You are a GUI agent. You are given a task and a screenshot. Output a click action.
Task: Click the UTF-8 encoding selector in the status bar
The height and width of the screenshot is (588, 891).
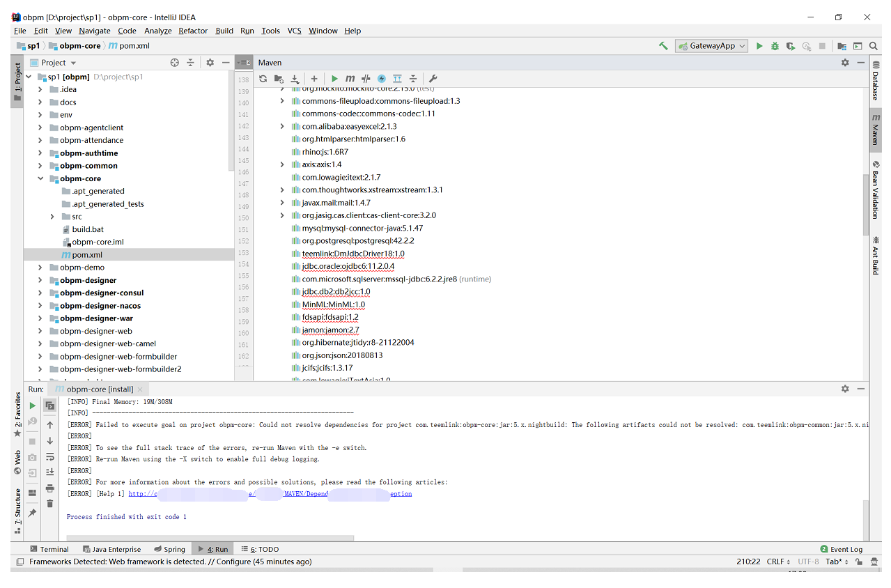click(808, 562)
